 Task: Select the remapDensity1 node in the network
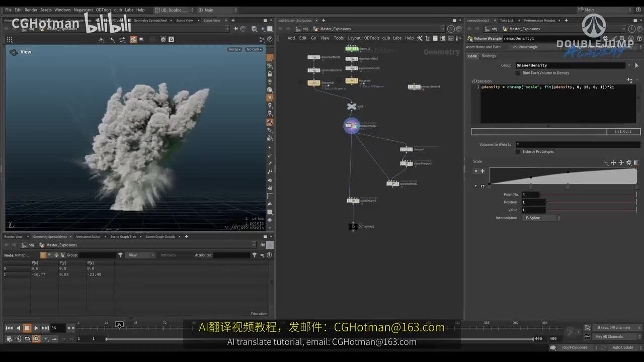(352, 126)
